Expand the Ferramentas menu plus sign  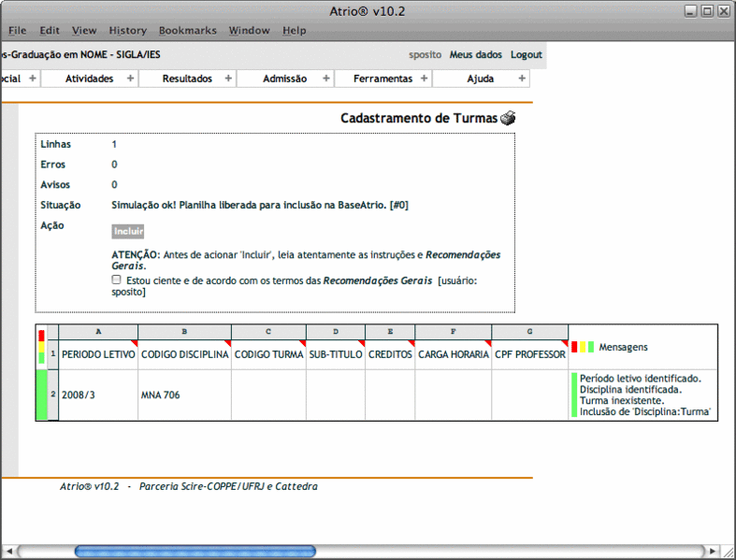click(x=424, y=79)
